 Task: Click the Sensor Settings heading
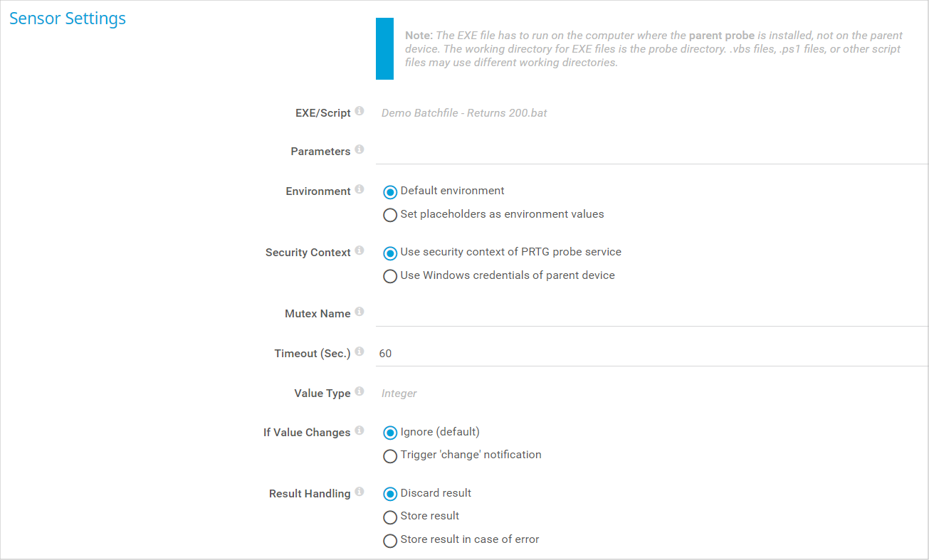point(68,19)
